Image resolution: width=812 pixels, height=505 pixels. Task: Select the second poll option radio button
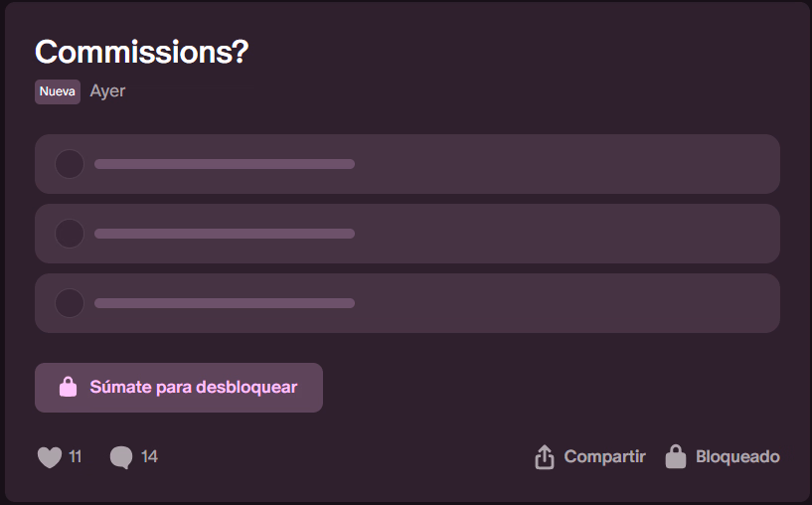70,234
